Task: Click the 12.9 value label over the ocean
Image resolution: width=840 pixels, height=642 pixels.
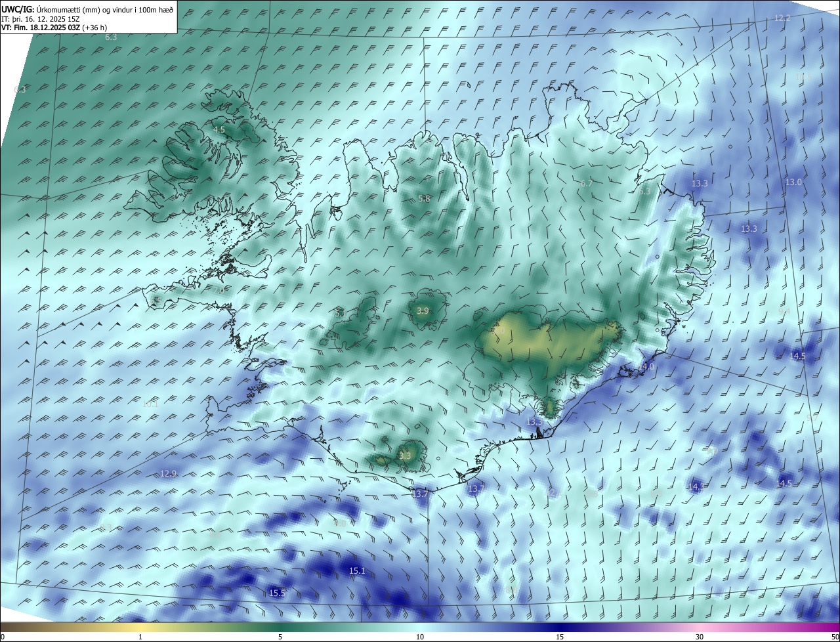Action: [x=169, y=474]
